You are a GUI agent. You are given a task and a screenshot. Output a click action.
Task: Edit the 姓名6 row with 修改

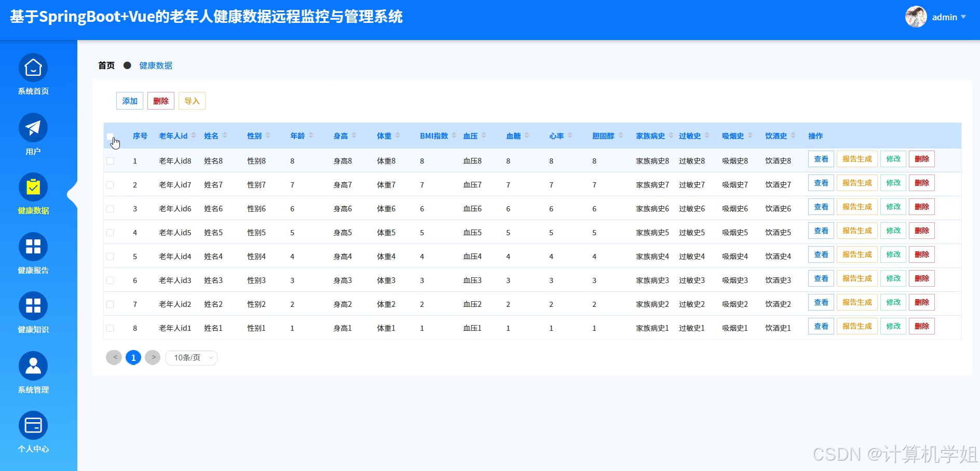[893, 207]
